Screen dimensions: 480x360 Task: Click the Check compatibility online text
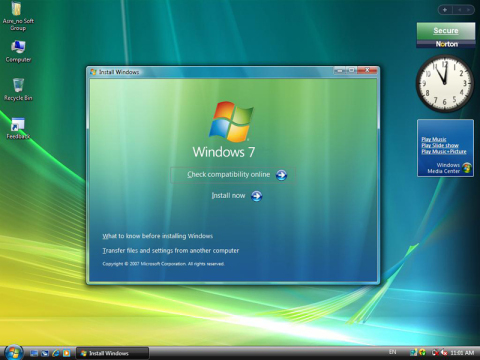click(229, 175)
